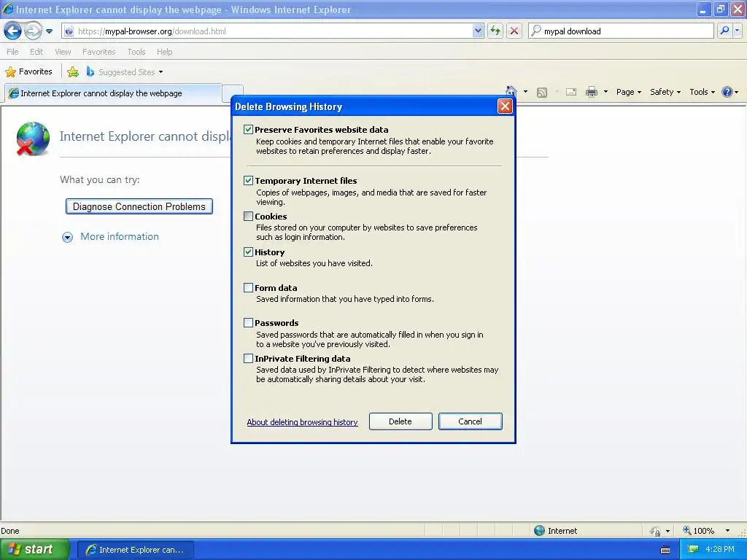Click the address bar URL field

click(274, 31)
